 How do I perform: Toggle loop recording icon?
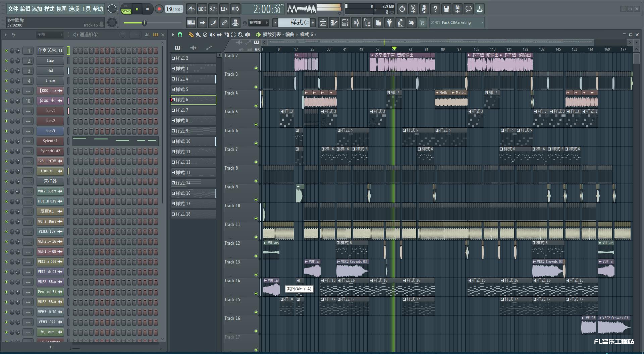click(x=235, y=9)
